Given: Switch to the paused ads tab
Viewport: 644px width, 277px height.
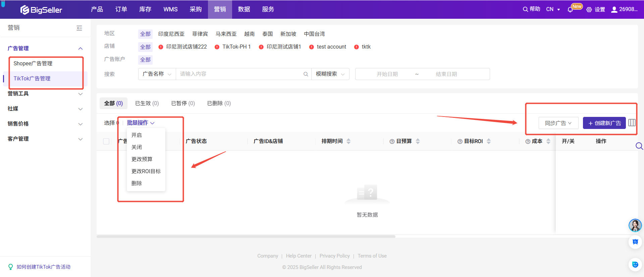Looking at the screenshot, I should pyautogui.click(x=183, y=103).
